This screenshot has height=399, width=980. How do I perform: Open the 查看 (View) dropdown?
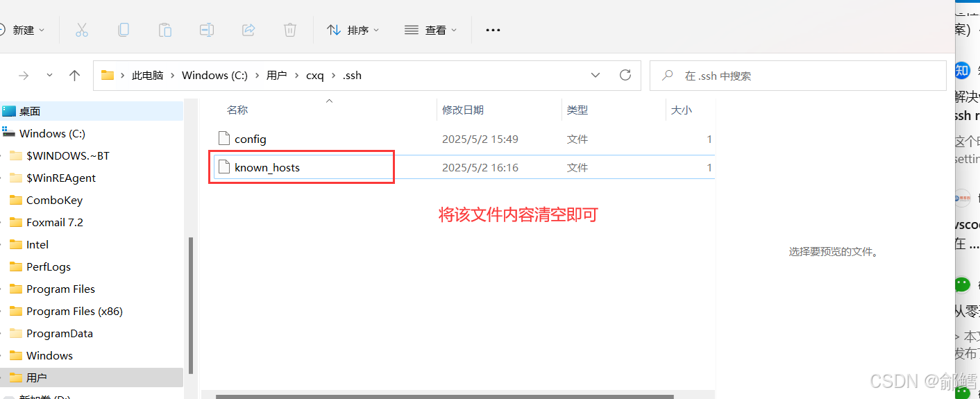click(431, 30)
